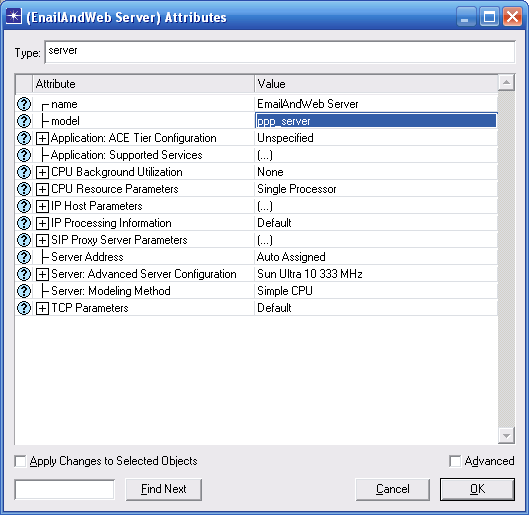Image resolution: width=529 pixels, height=515 pixels.
Task: Expand SIP Proxy Server Parameters
Action: 42,240
